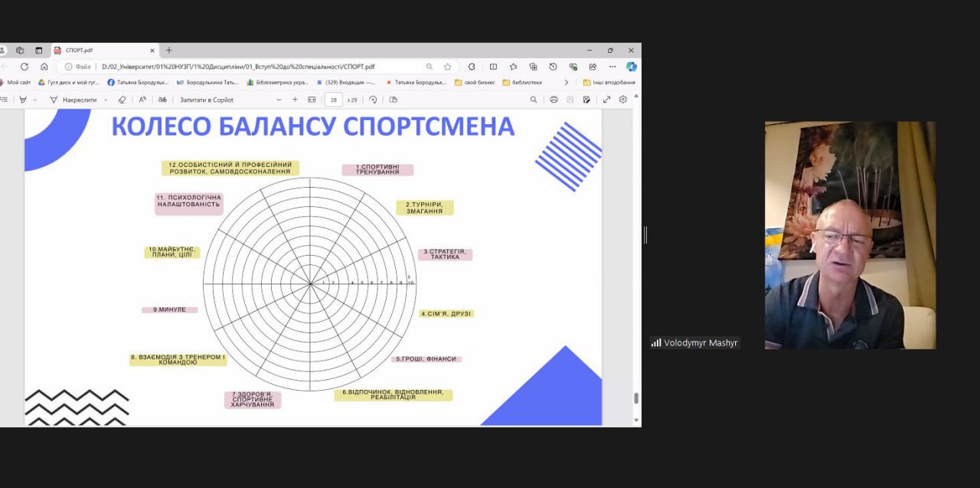Click the page number field showing 28
Screen dimensions: 980x488
(x=333, y=100)
